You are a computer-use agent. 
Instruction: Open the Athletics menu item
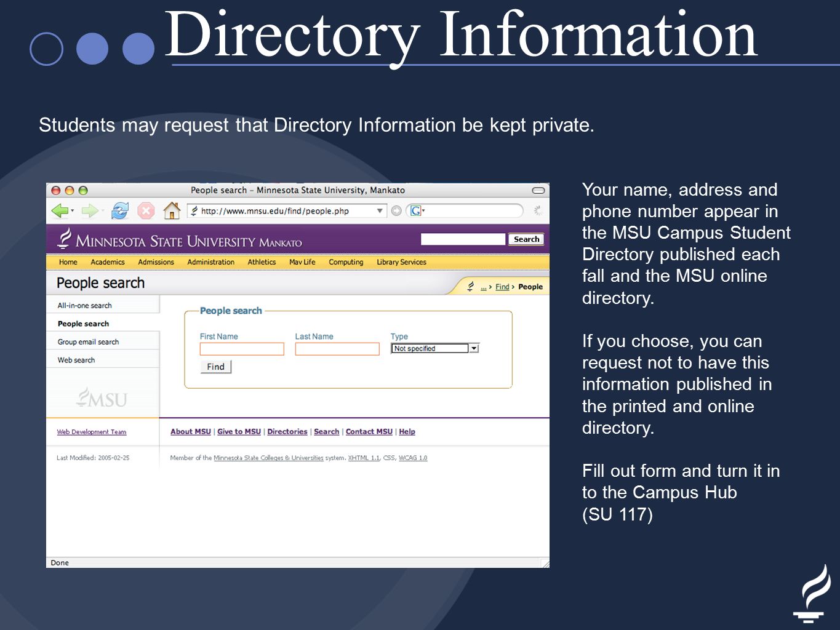(262, 262)
